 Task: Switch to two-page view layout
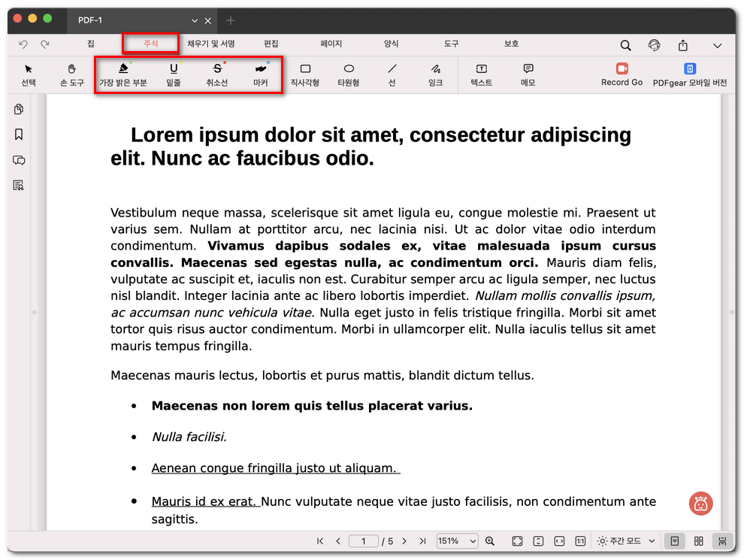pos(699,541)
